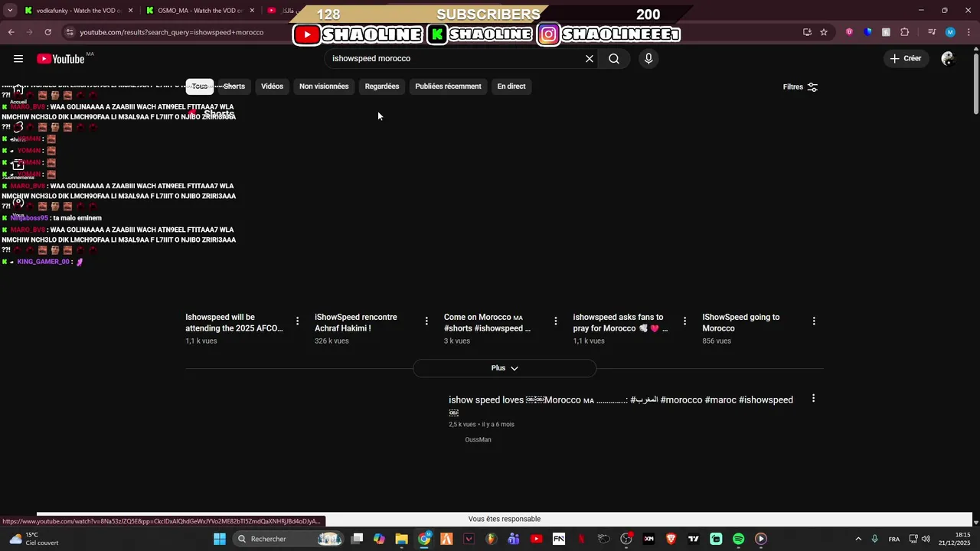
Task: Open TradingView from the taskbar
Action: (x=694, y=539)
